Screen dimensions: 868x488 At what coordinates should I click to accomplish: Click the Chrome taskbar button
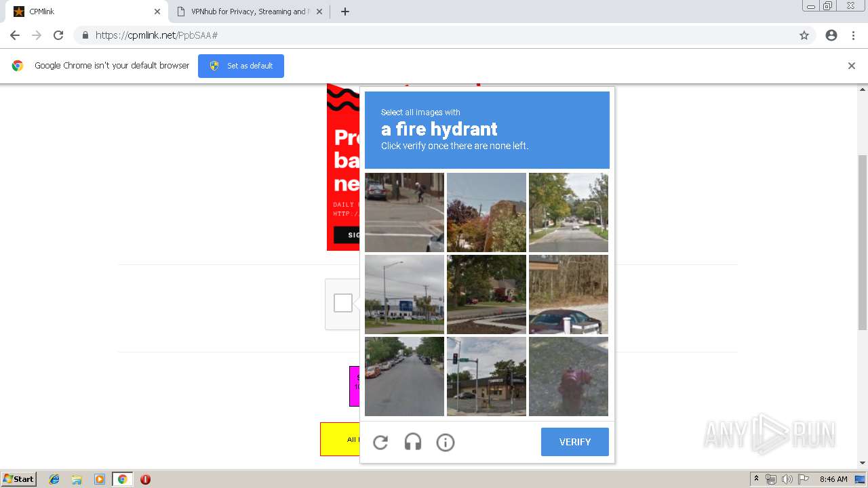(x=122, y=479)
